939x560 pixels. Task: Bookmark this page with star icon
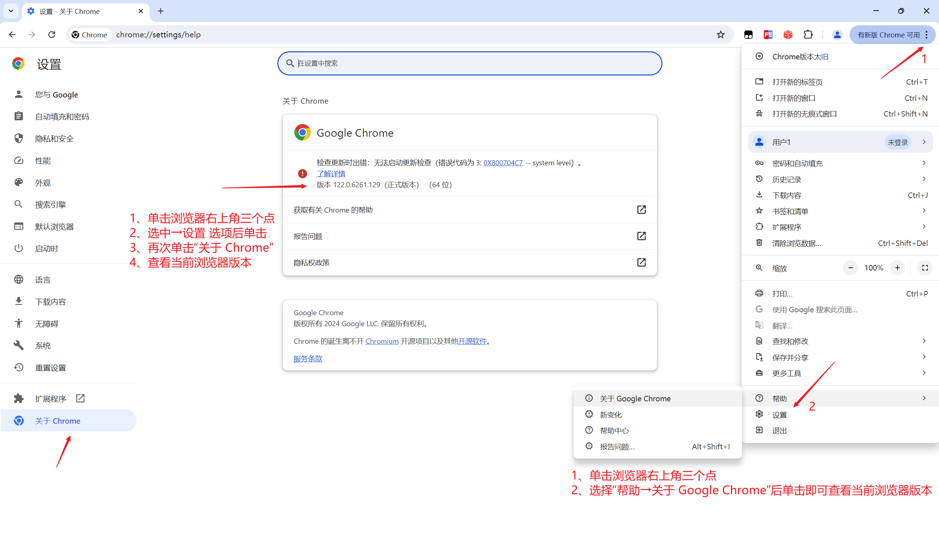pos(720,35)
